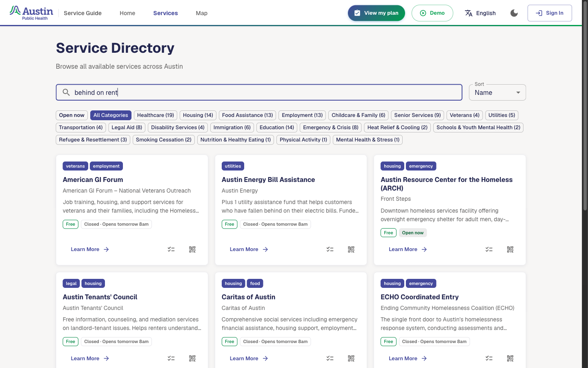Filter by Legal Aid (8)
The height and width of the screenshot is (368, 588).
tap(127, 128)
